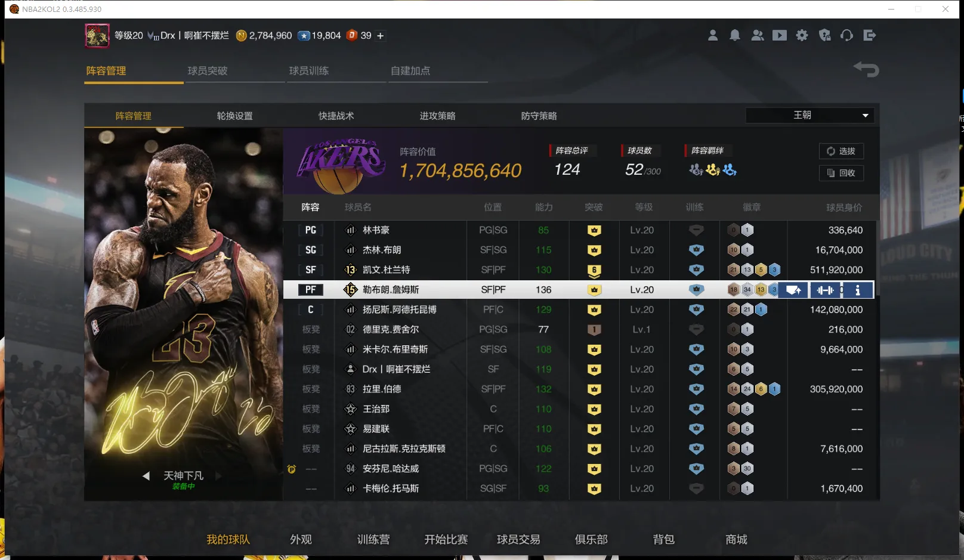This screenshot has height=560, width=964.
Task: Open the friends list icon
Action: [x=758, y=36]
